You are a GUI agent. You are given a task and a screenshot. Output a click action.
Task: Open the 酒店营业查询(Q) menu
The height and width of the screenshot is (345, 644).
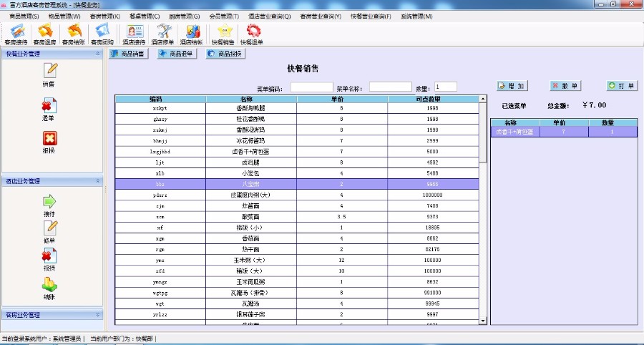pos(270,16)
